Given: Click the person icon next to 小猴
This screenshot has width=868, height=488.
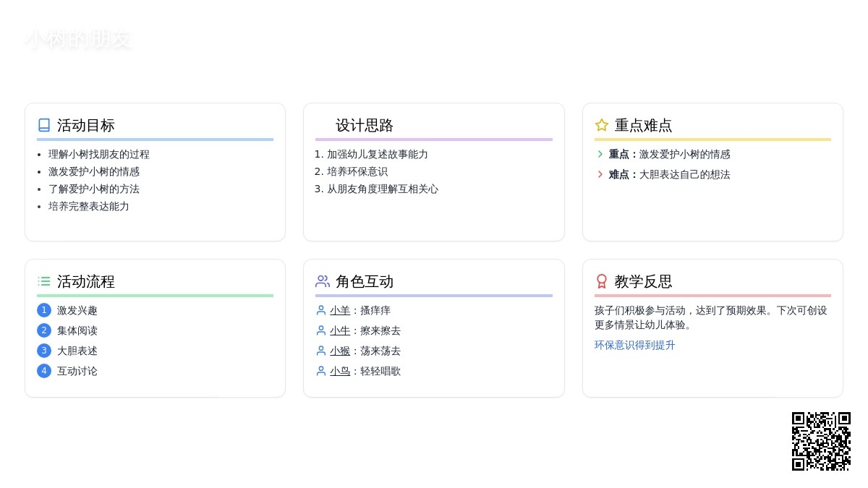Looking at the screenshot, I should click(x=321, y=351).
